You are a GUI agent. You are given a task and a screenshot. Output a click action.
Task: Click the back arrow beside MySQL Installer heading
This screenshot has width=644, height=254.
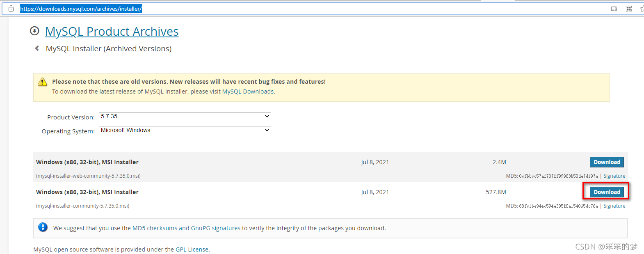[x=37, y=48]
